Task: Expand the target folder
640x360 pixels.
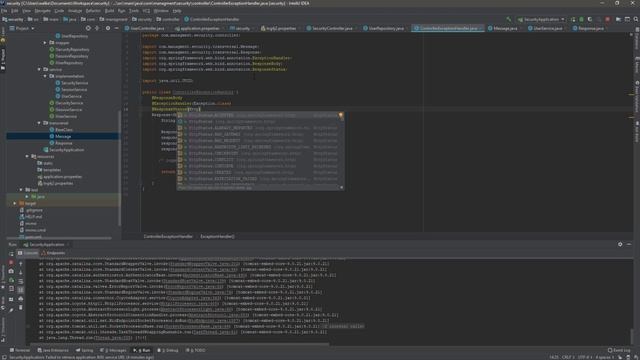Action: coord(15,203)
